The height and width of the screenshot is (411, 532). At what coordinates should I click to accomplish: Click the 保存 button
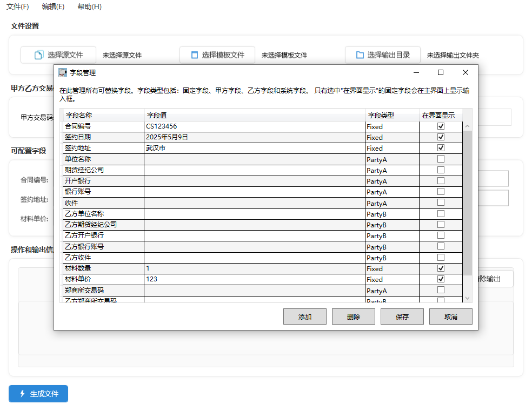[402, 316]
